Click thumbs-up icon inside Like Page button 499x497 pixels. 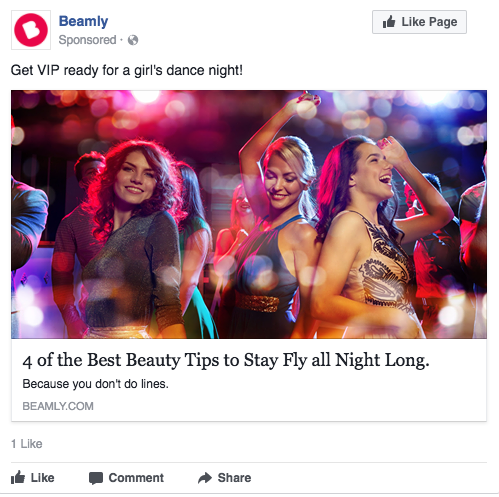[x=389, y=22]
